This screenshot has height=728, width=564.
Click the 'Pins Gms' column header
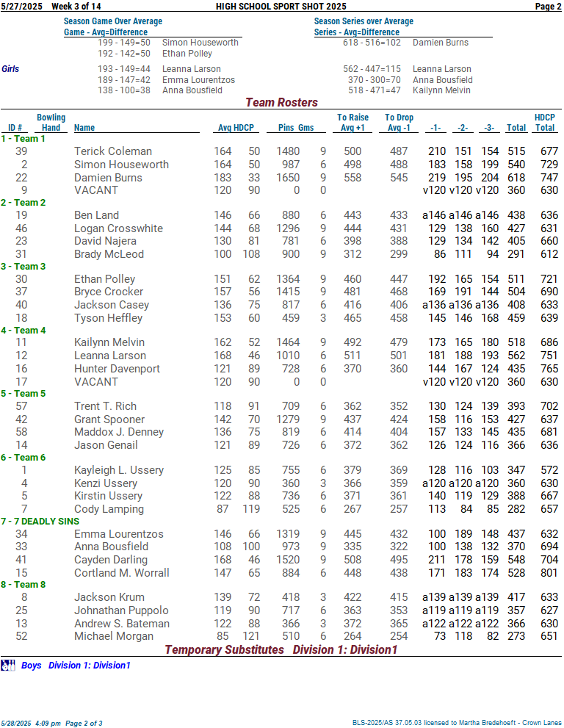coord(296,128)
